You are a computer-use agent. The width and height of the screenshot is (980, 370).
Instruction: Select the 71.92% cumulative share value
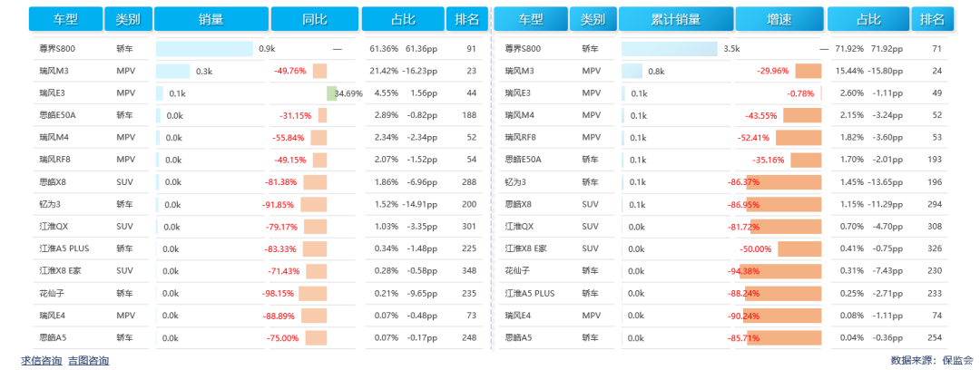(x=849, y=49)
